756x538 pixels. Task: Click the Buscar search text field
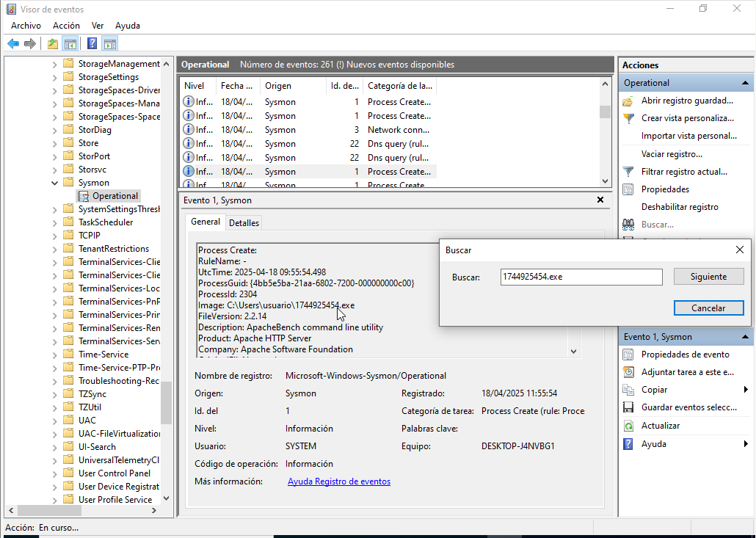coord(581,277)
